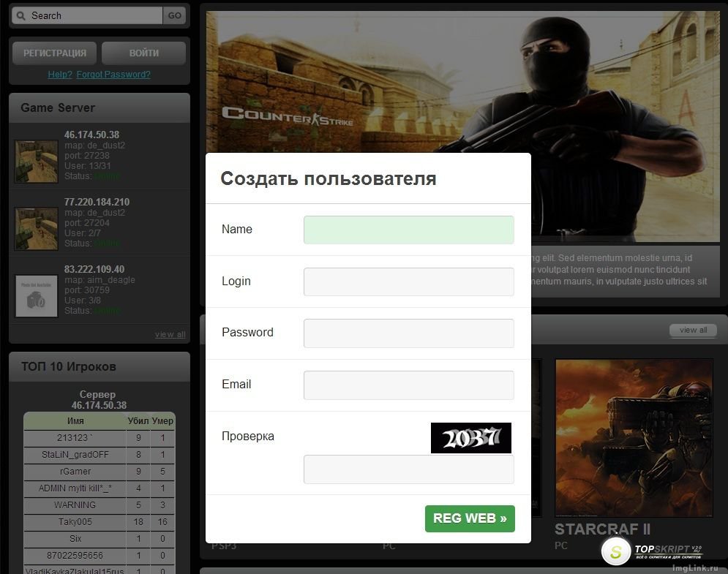Click port: 27238 text
Viewport: 728px width, 574px height.
(87, 156)
